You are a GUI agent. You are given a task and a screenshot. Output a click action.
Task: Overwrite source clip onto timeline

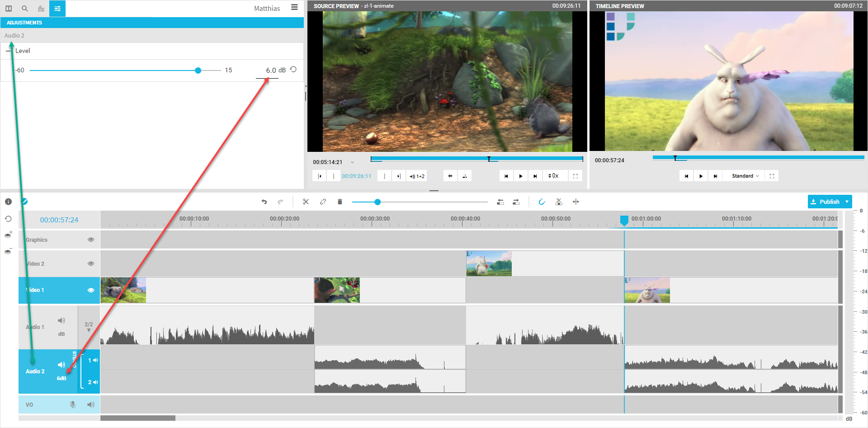(465, 176)
